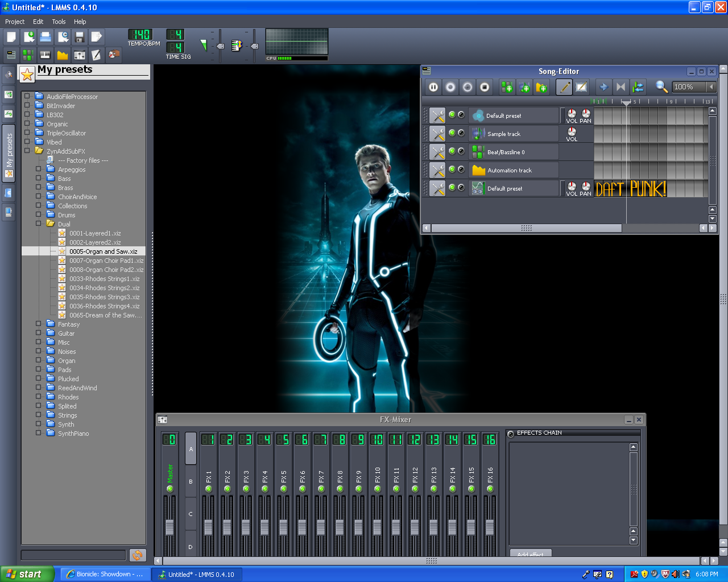Open the Song-Editor zoom dropdown

click(711, 87)
